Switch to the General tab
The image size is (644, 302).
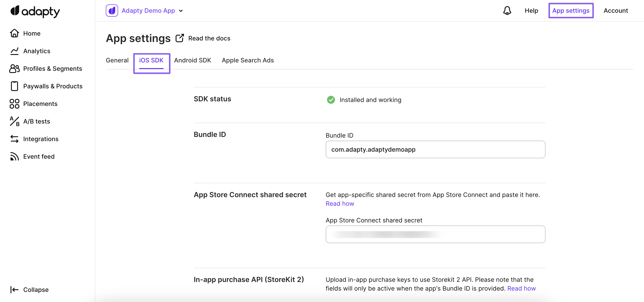(x=117, y=60)
